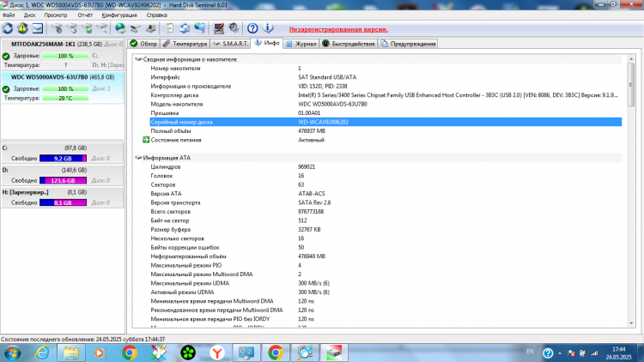Select the Инфо tab
This screenshot has width=644, height=362.
pos(266,43)
